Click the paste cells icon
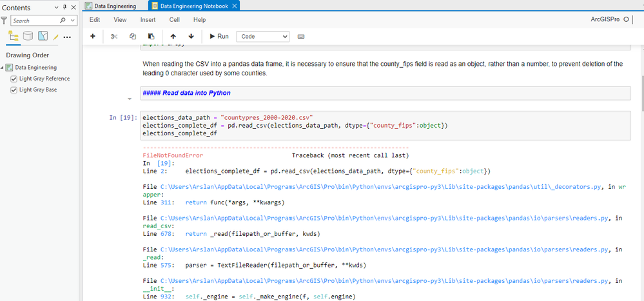The image size is (644, 301). point(151,37)
